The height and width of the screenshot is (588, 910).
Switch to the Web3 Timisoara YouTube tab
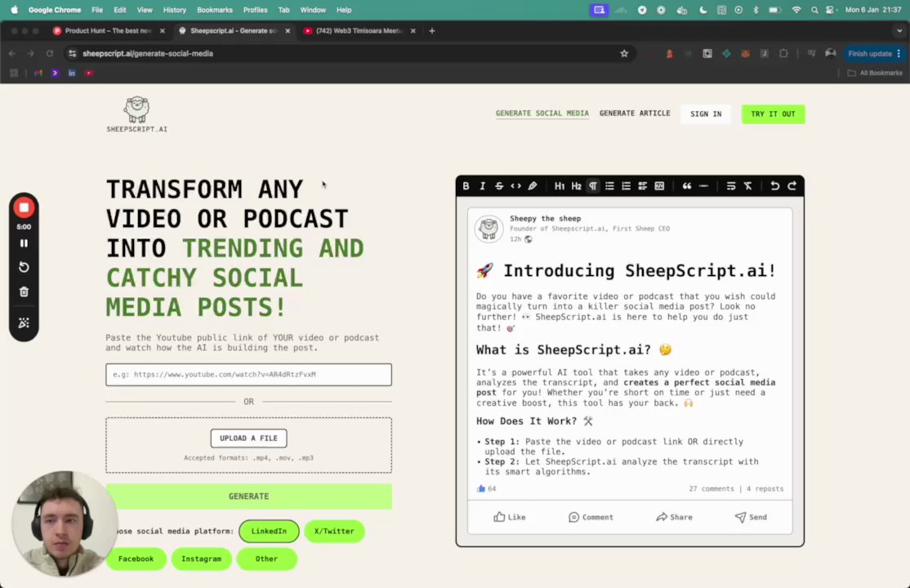(x=359, y=31)
